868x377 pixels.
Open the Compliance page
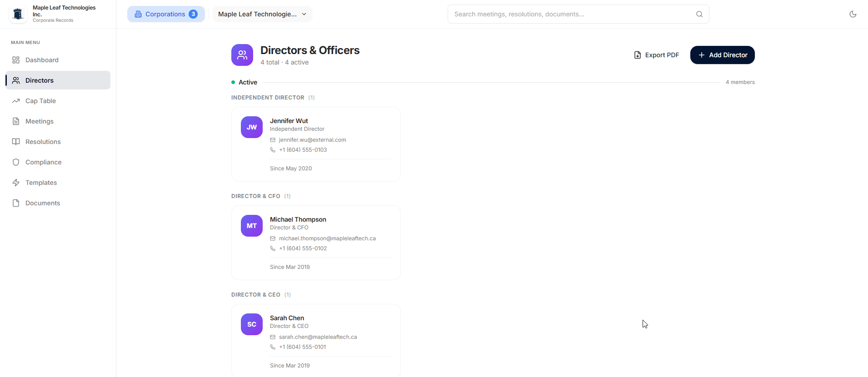pos(58,162)
